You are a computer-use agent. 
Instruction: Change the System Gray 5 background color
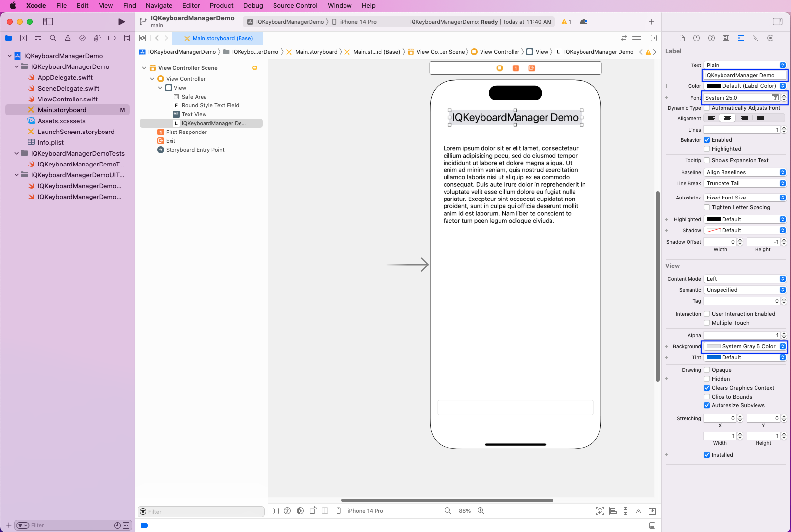(x=745, y=346)
